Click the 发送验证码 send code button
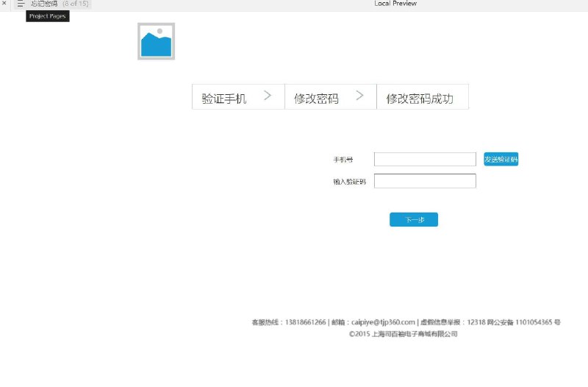Image resolution: width=588 pixels, height=387 pixels. 501,159
